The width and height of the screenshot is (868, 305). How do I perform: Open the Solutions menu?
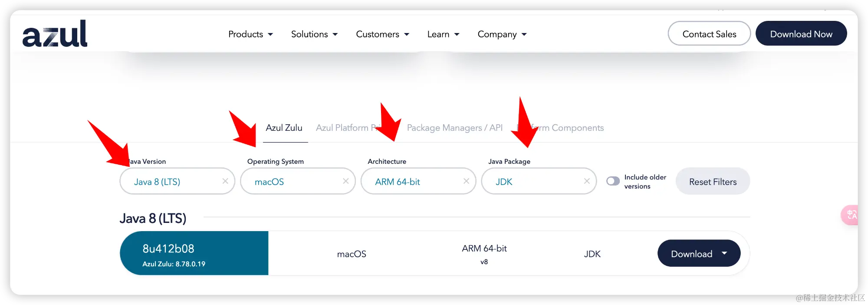[314, 34]
